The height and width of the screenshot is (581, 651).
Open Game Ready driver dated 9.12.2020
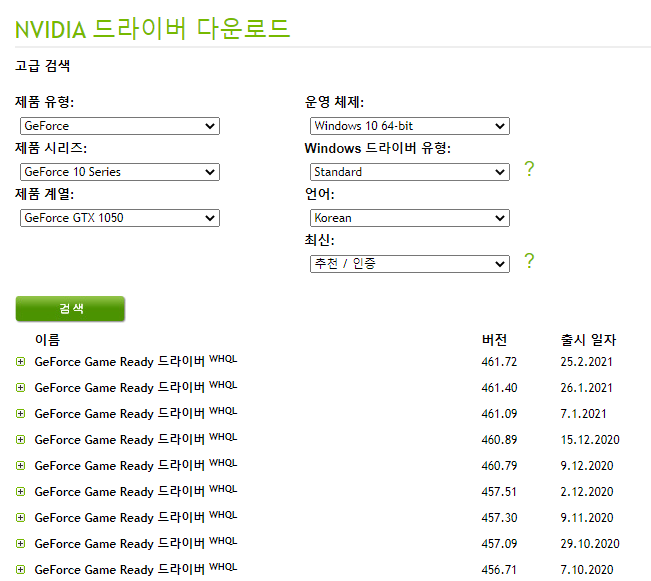tap(136, 465)
